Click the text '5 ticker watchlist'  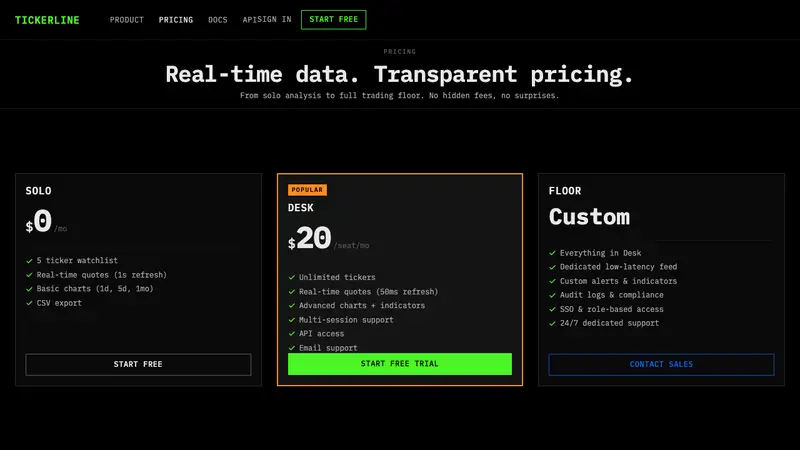tap(77, 261)
